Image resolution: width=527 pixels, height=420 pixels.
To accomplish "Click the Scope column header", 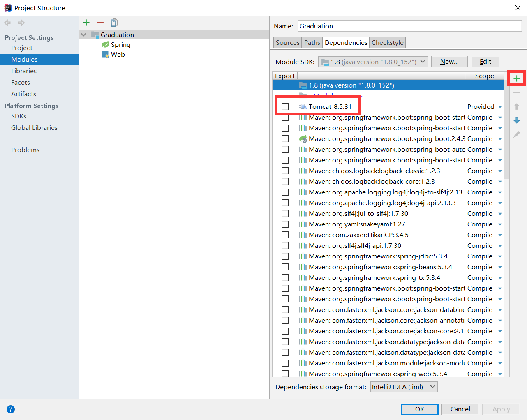I will (x=484, y=76).
